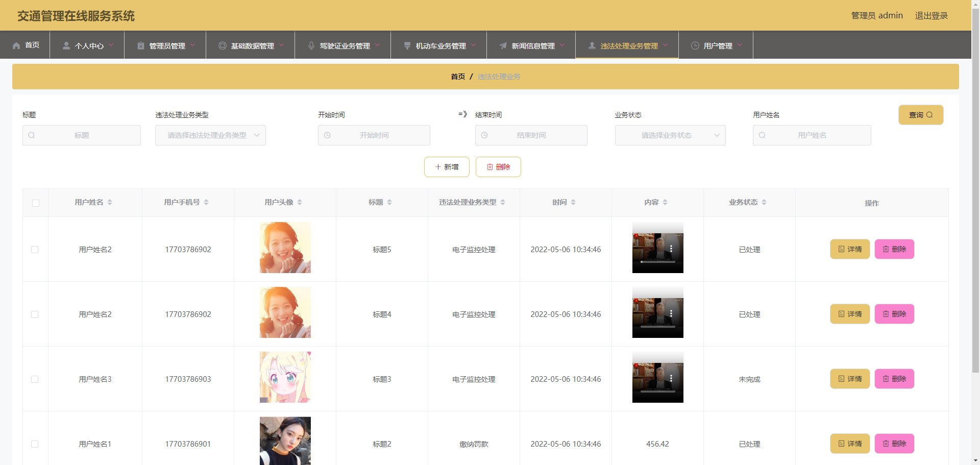Open the video thumbnail in 标题5 row

click(658, 248)
